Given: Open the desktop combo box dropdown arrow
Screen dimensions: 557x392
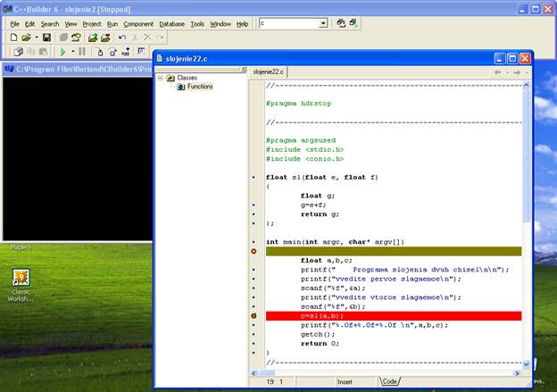Looking at the screenshot, I should point(322,23).
